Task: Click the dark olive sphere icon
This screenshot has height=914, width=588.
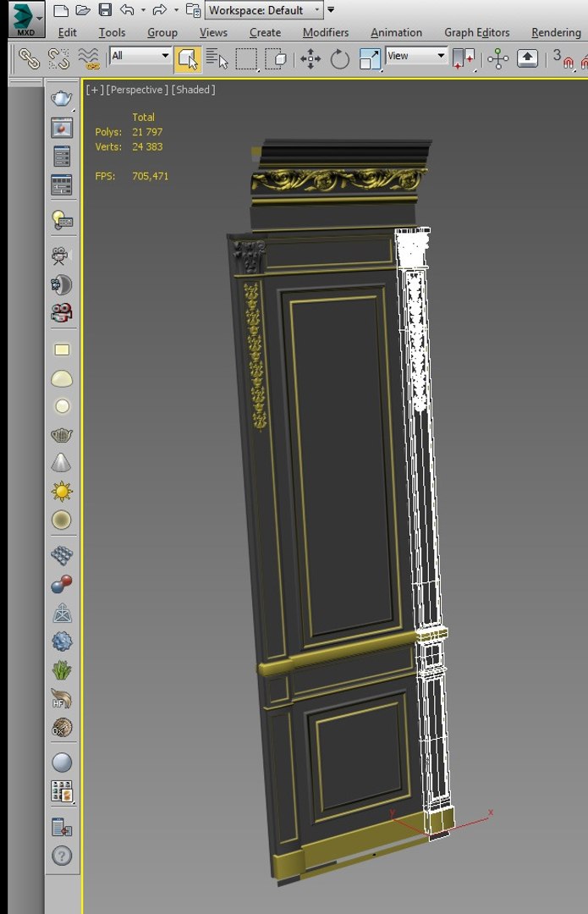Action: 62,520
